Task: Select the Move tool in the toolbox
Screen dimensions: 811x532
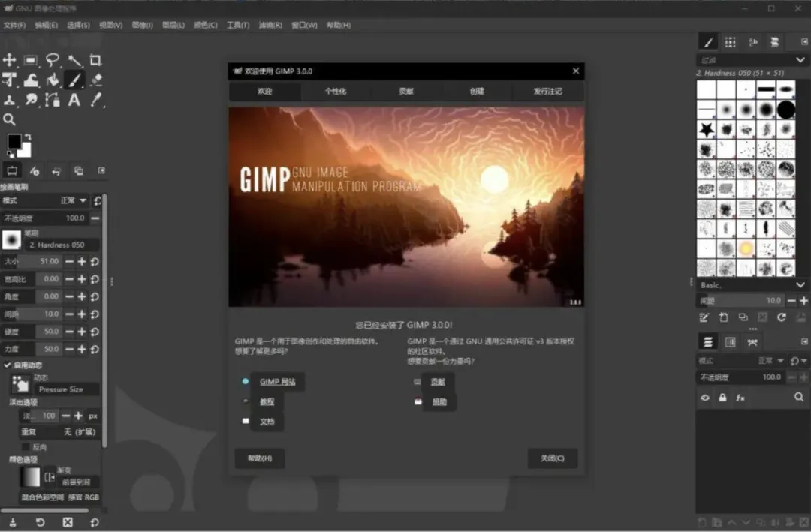Action: [9, 60]
